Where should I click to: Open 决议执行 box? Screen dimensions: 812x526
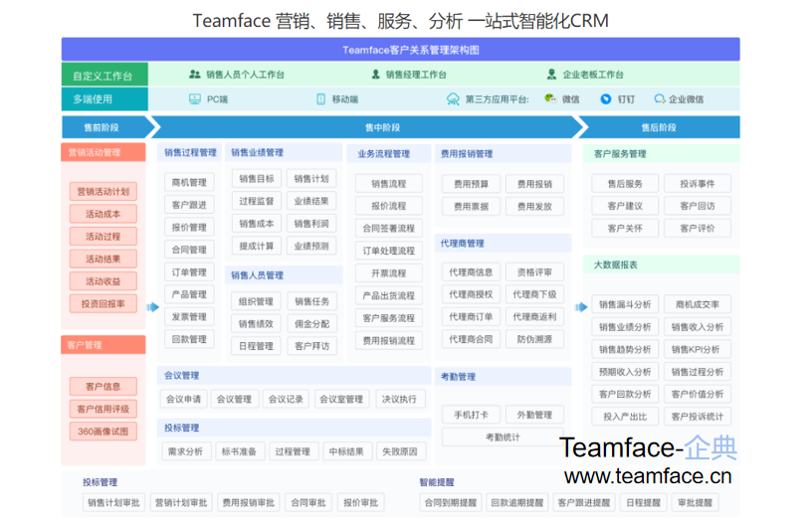tap(399, 399)
